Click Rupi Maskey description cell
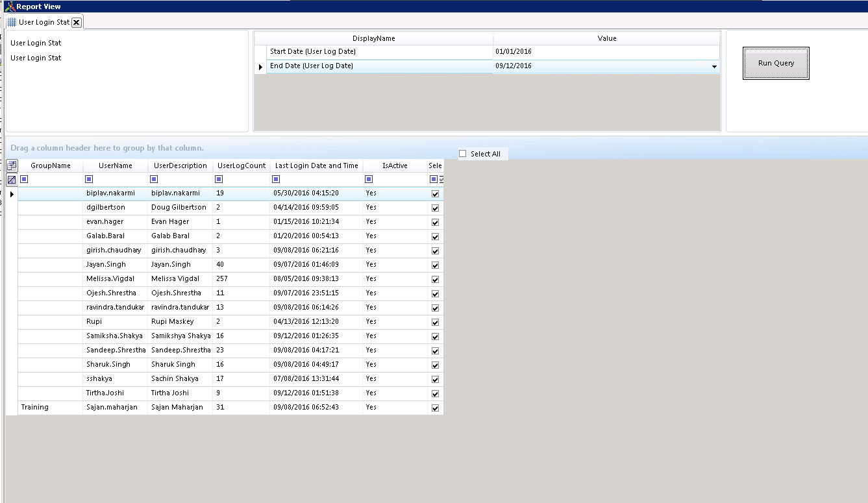Image resolution: width=868 pixels, height=503 pixels. (180, 322)
